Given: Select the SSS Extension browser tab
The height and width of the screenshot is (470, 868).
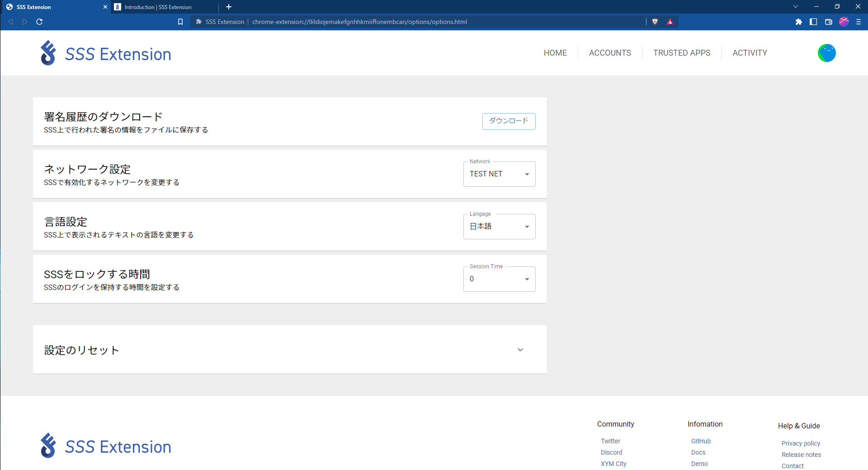Looking at the screenshot, I should (55, 7).
